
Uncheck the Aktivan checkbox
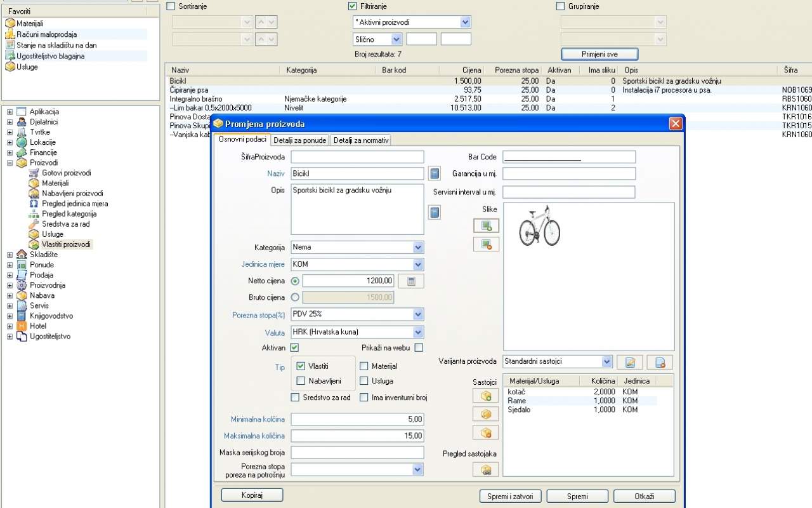[x=294, y=348]
